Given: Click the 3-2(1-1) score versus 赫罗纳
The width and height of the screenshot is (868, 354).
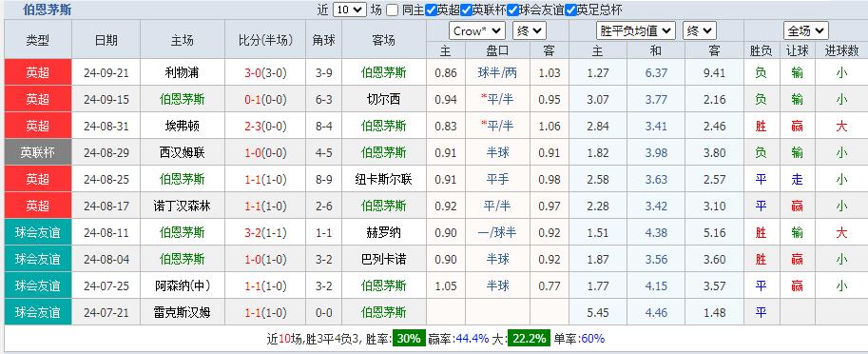Looking at the screenshot, I should (265, 232).
